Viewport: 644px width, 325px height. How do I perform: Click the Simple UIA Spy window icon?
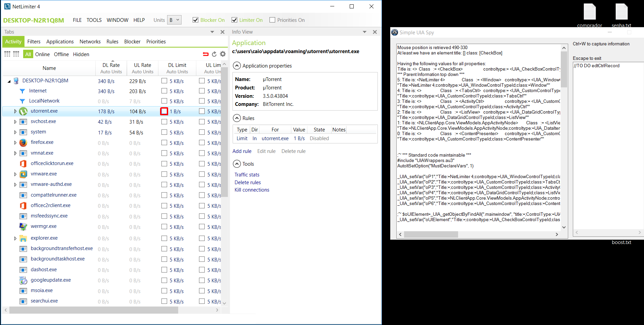(x=395, y=32)
